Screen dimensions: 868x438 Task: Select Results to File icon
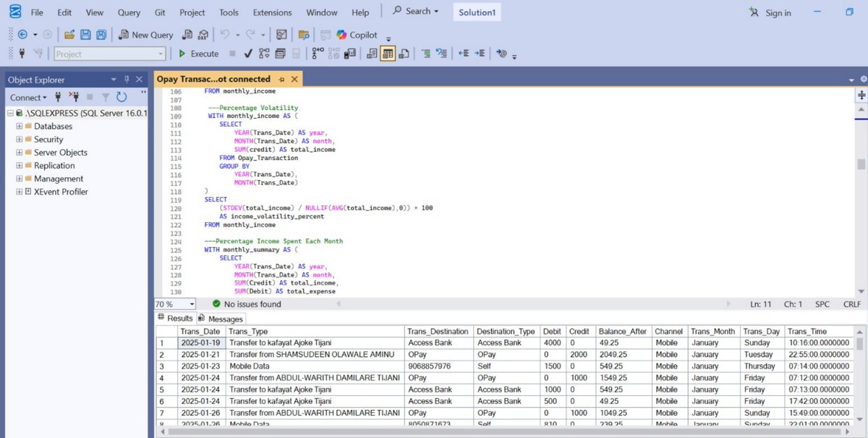pyautogui.click(x=404, y=54)
